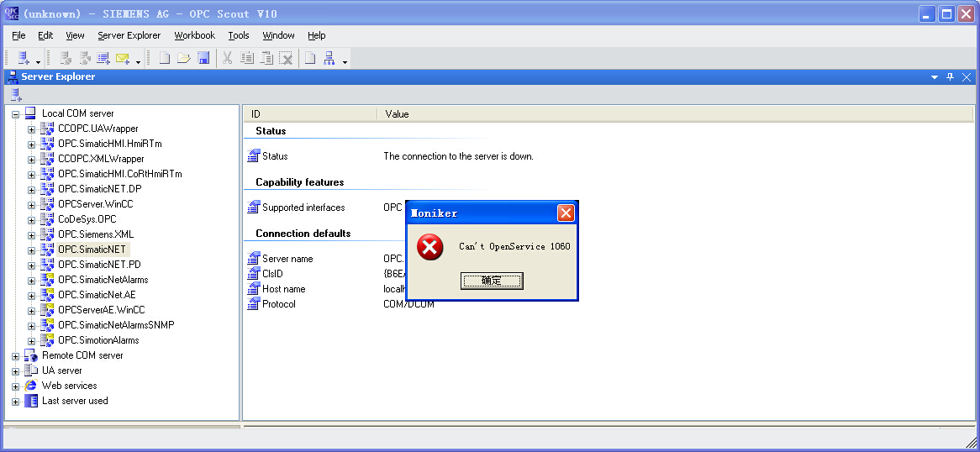Viewport: 980px width, 452px height.
Task: Click the Open folder icon
Action: [183, 58]
